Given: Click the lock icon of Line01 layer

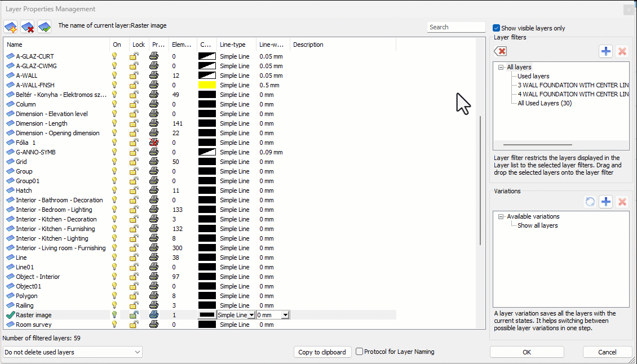Looking at the screenshot, I should (x=134, y=267).
